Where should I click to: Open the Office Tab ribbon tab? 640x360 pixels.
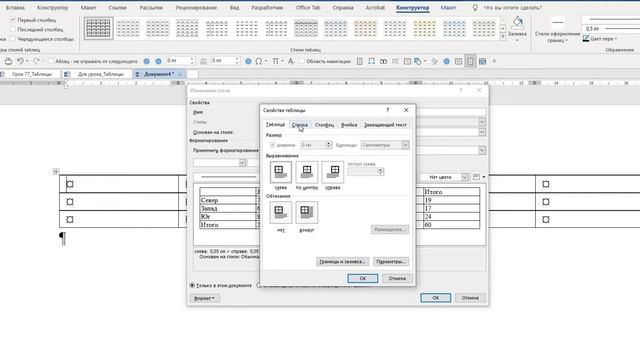click(308, 7)
